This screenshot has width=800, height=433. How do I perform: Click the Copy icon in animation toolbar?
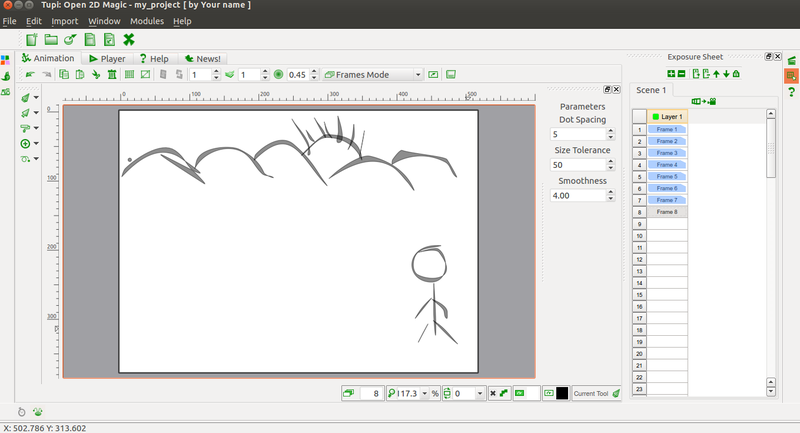coord(64,74)
